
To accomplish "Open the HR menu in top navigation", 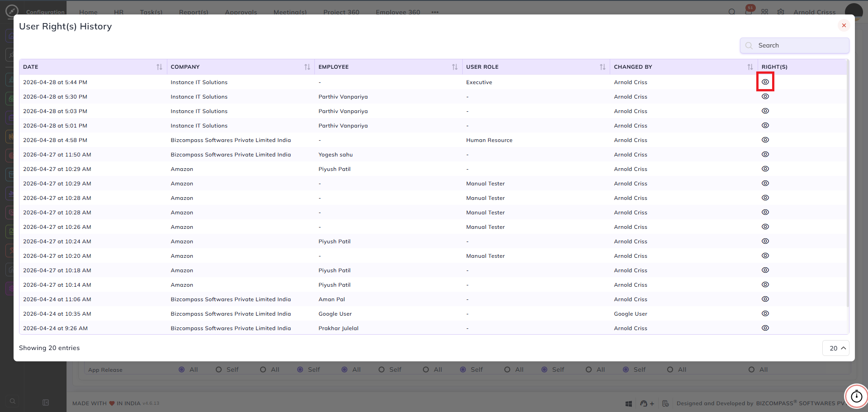I will coord(119,12).
